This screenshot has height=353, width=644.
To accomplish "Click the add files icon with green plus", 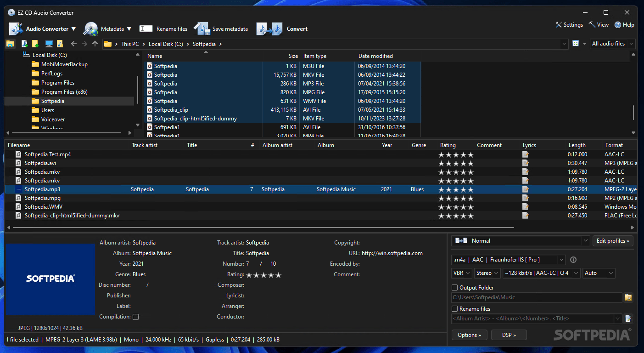I will pos(24,44).
